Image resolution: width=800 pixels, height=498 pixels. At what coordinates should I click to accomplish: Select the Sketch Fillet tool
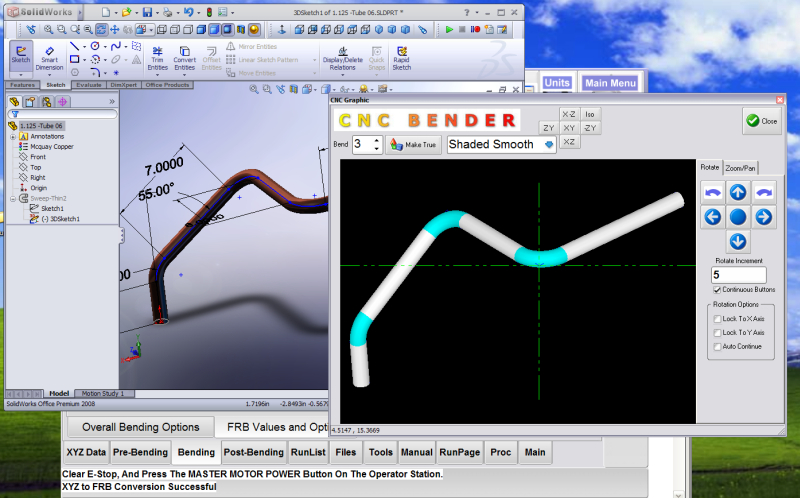(x=95, y=72)
